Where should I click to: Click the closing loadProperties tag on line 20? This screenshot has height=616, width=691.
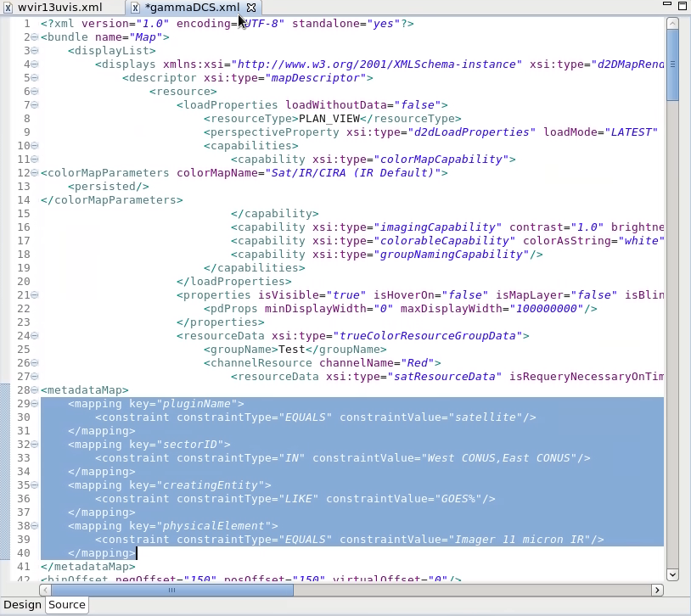click(234, 282)
